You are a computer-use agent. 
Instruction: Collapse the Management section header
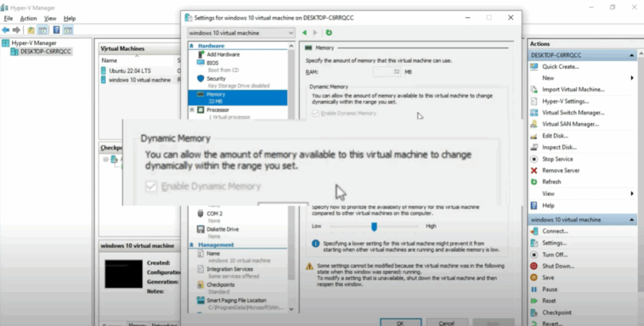click(x=191, y=245)
